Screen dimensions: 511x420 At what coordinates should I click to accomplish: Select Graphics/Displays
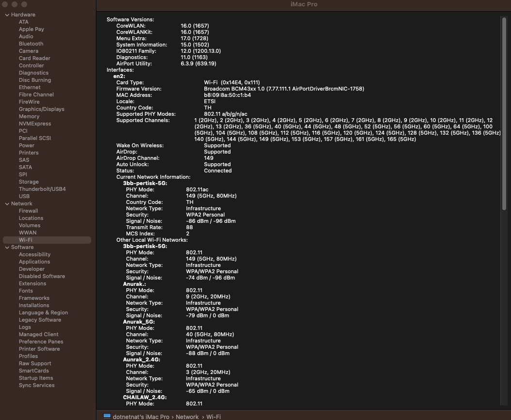point(41,109)
